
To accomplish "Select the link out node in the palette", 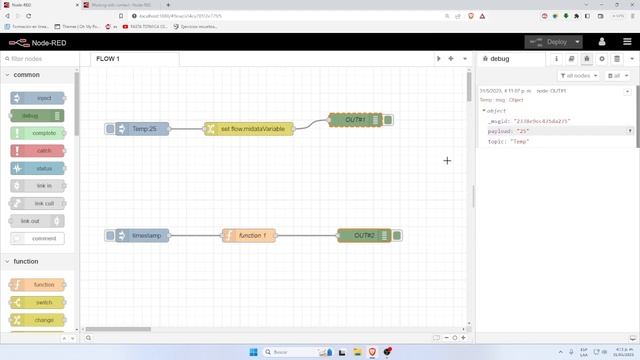I will point(38,221).
